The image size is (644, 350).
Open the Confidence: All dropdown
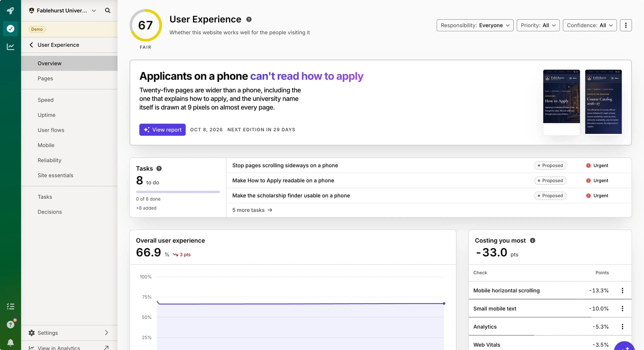(589, 25)
